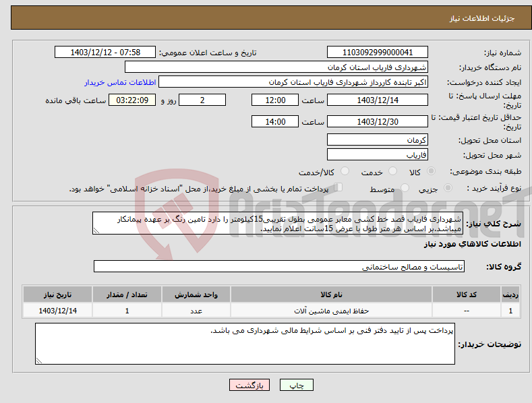Click the response deadline time 12:00 field
Screen dimensions: 532x403
(275, 100)
